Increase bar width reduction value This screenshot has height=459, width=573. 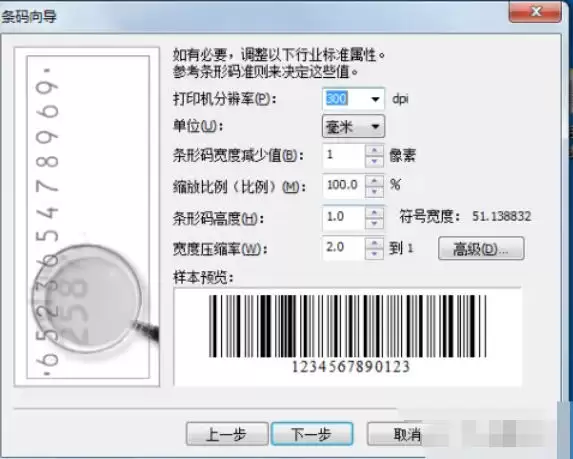point(374,150)
